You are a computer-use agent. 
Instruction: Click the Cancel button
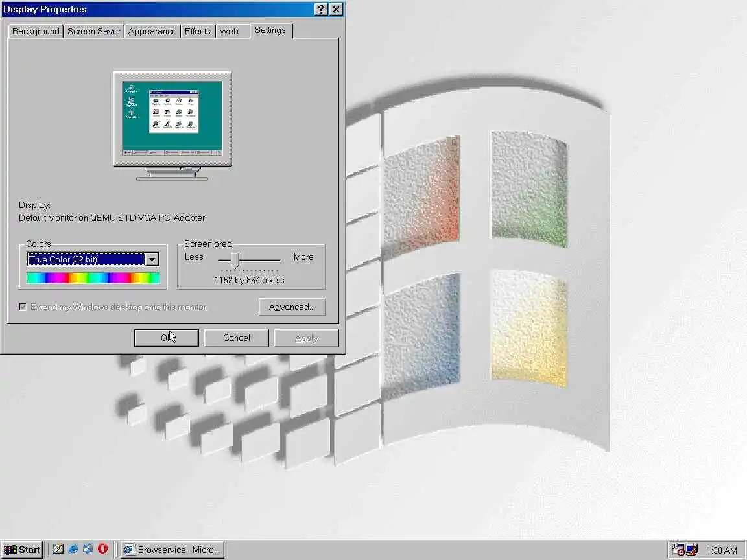tap(236, 338)
